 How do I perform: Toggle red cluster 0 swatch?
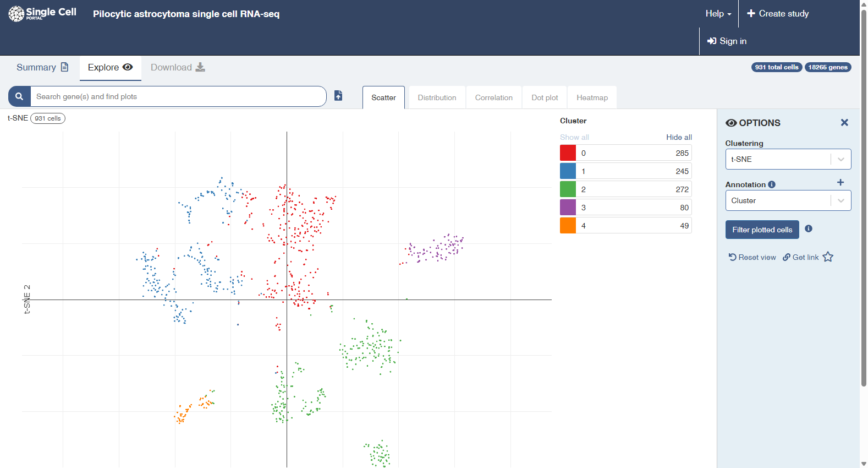(568, 153)
